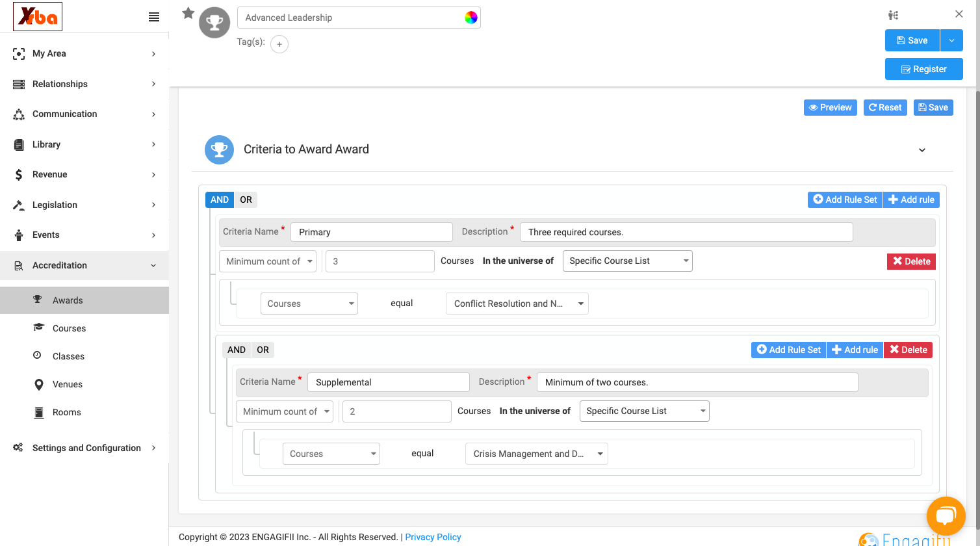Click the Reset button
Viewport: 980px width, 546px height.
(885, 107)
